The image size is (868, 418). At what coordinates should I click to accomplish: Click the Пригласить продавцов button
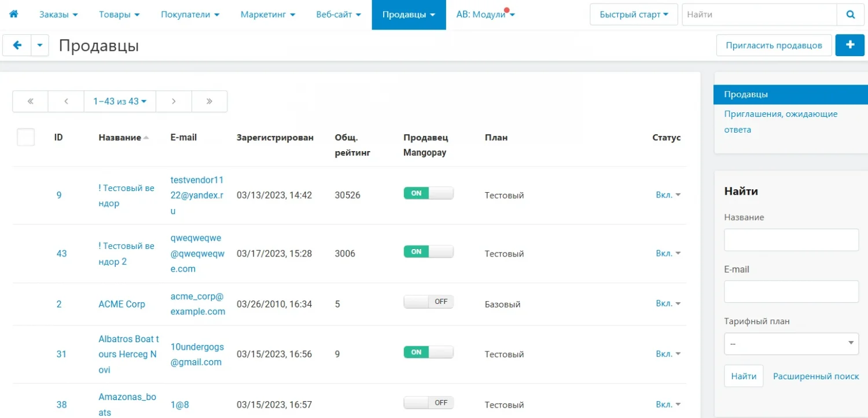click(774, 45)
